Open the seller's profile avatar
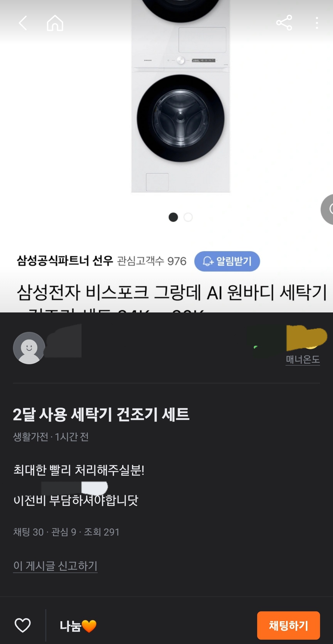The height and width of the screenshot is (644, 333). [x=29, y=348]
